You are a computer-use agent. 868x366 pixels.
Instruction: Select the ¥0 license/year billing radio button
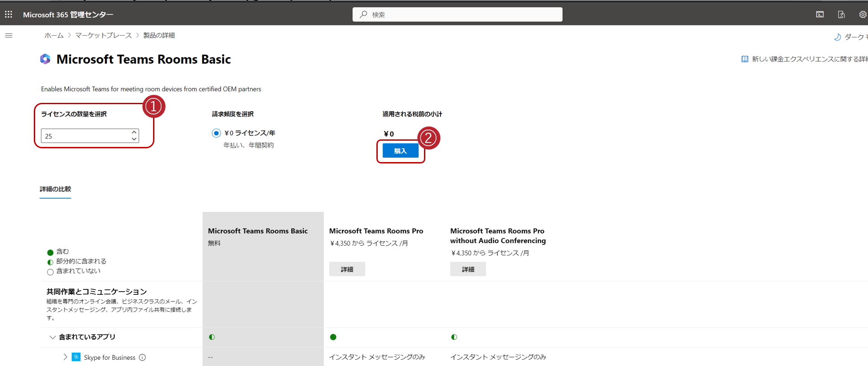pos(216,133)
